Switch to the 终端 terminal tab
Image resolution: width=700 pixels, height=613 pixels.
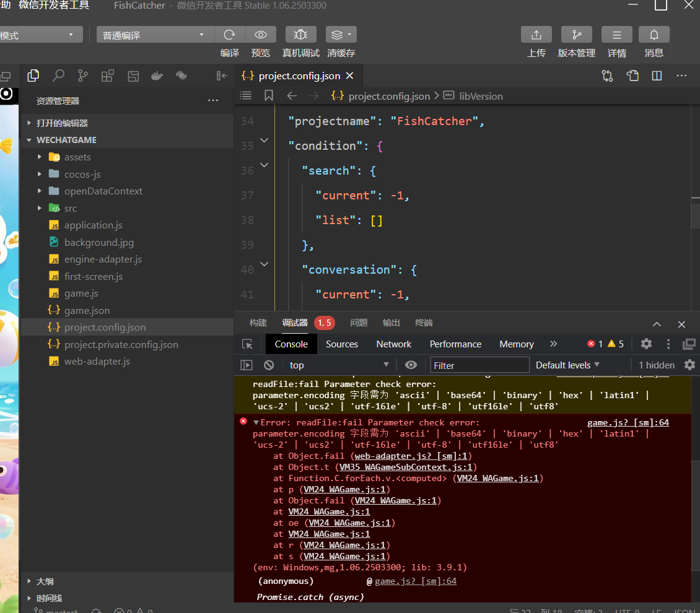[x=424, y=323]
